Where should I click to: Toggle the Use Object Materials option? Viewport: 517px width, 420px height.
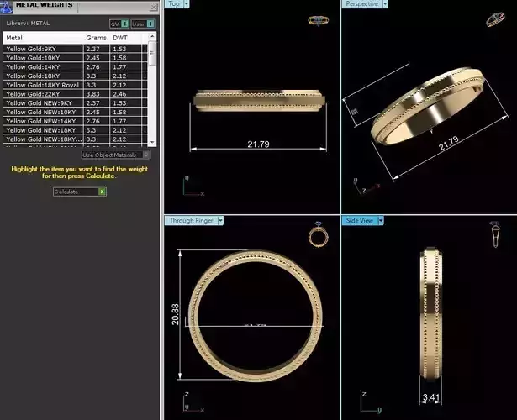(116, 155)
